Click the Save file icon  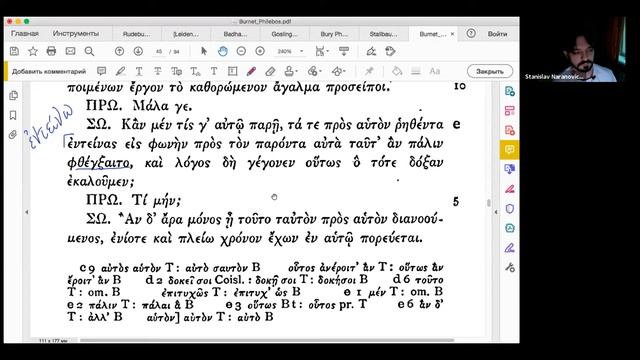14,51
